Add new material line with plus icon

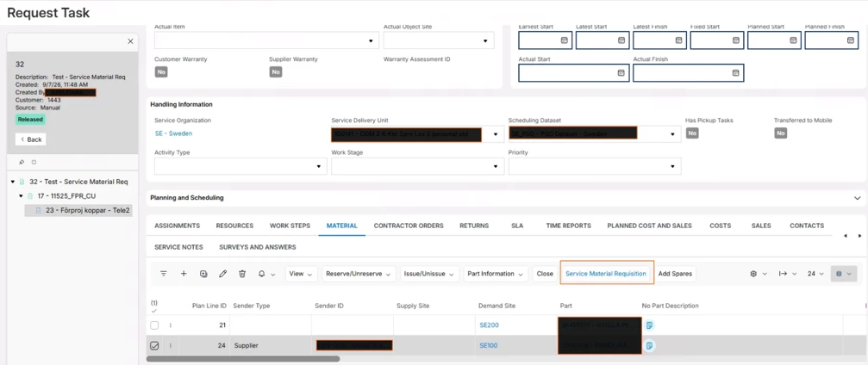point(184,274)
